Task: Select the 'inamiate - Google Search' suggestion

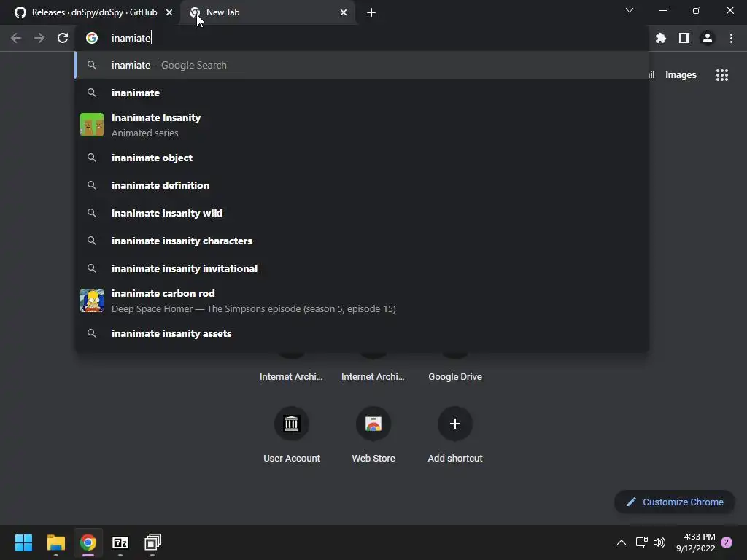Action: coord(362,65)
